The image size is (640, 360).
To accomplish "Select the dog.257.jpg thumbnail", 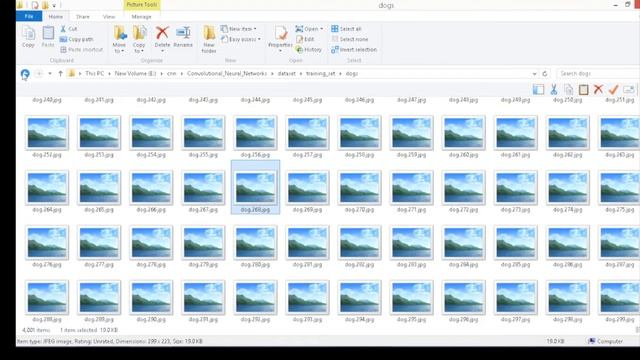I will pyautogui.click(x=307, y=133).
